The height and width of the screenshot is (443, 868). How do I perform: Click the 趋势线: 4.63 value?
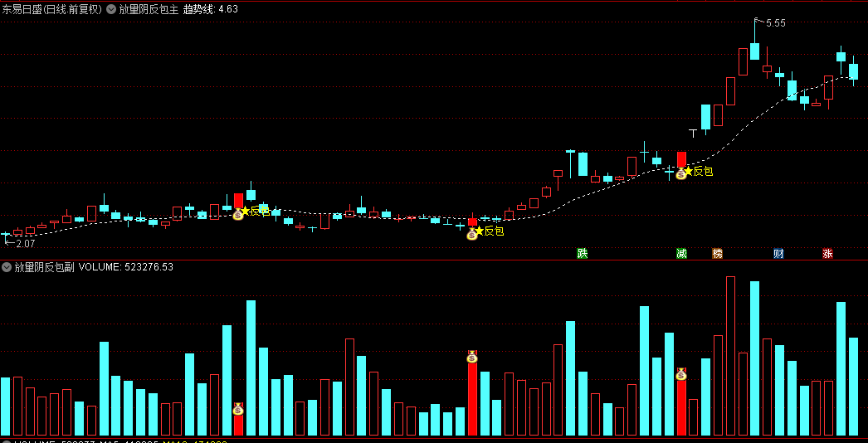tap(211, 9)
